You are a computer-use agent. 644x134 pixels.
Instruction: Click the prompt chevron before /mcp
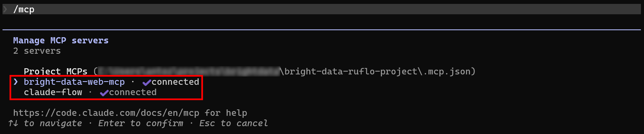[5, 9]
